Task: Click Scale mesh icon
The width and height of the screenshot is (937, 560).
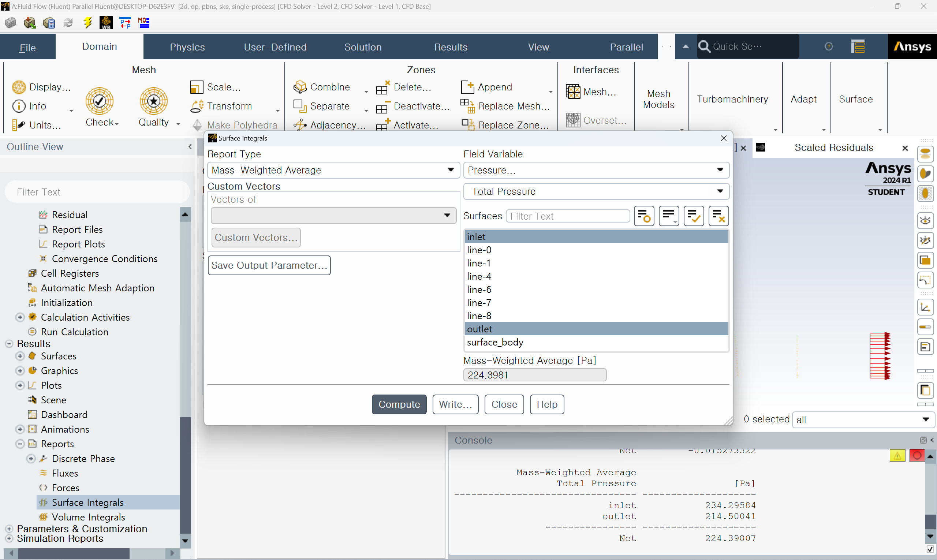Action: [196, 87]
